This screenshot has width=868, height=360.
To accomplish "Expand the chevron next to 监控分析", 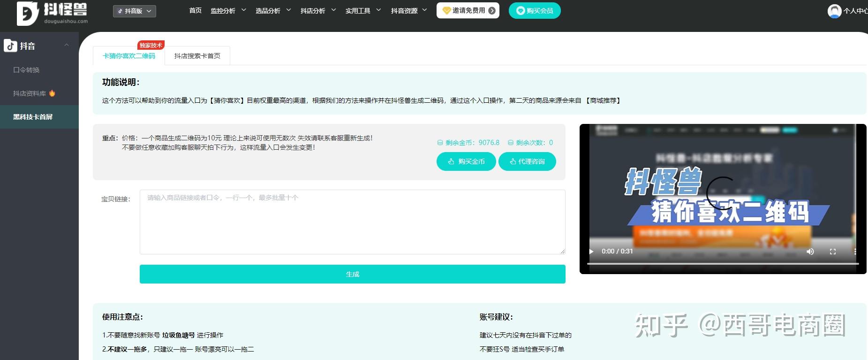I will [x=243, y=10].
